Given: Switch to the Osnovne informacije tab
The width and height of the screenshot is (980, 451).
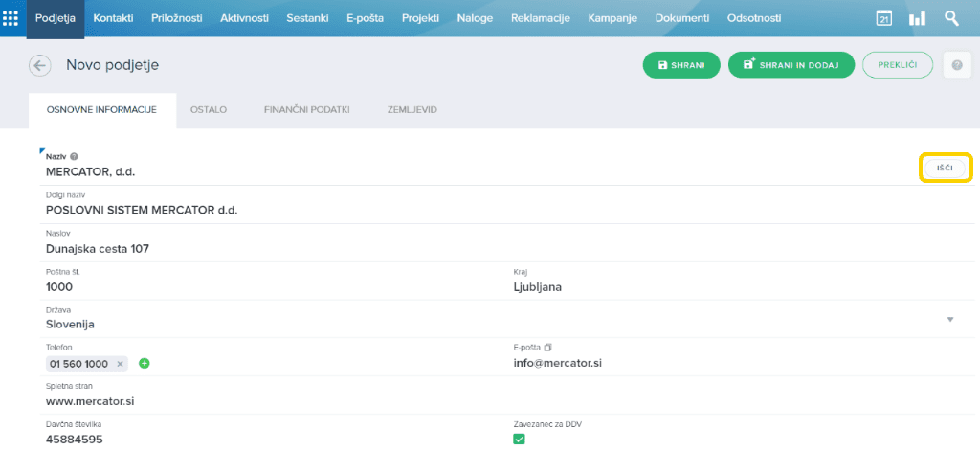Looking at the screenshot, I should point(101,110).
